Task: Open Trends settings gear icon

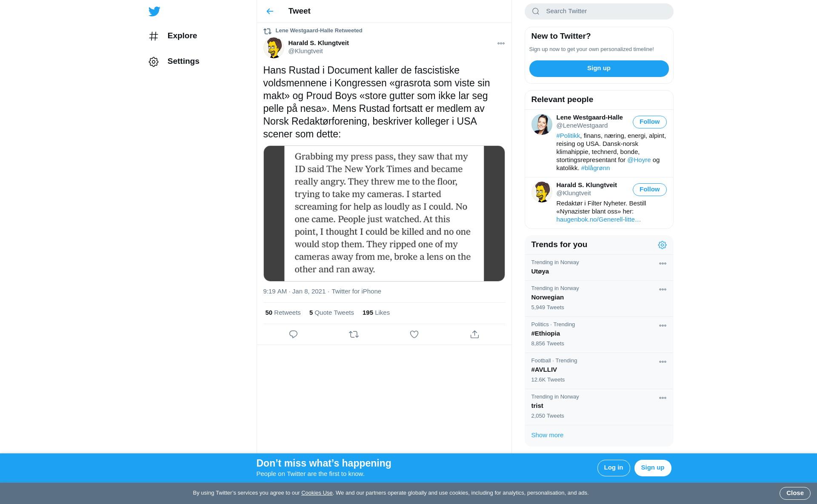Action: [x=662, y=245]
